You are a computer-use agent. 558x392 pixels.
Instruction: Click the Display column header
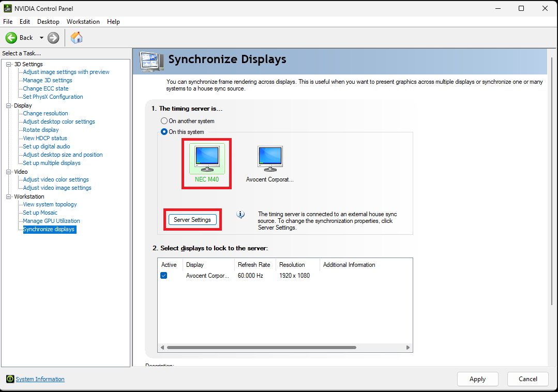pyautogui.click(x=208, y=265)
